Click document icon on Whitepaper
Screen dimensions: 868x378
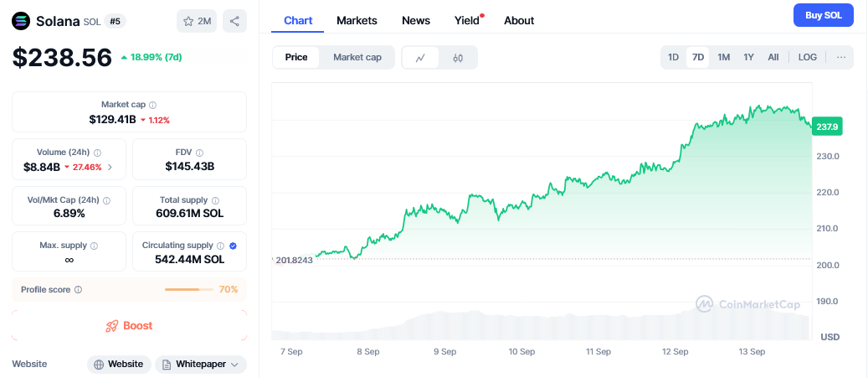tap(167, 364)
